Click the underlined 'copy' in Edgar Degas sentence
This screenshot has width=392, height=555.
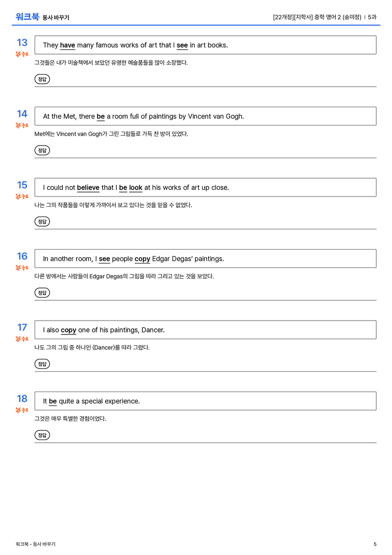(142, 259)
